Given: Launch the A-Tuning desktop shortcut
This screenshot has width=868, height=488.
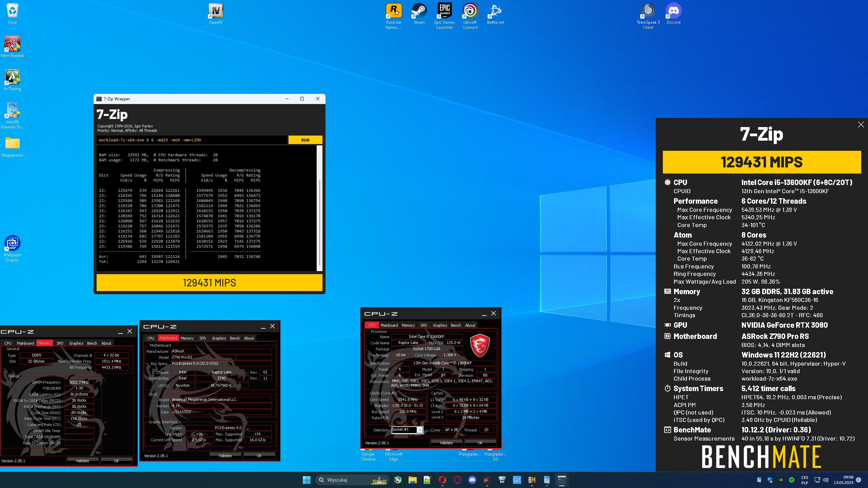Looking at the screenshot, I should tap(13, 80).
